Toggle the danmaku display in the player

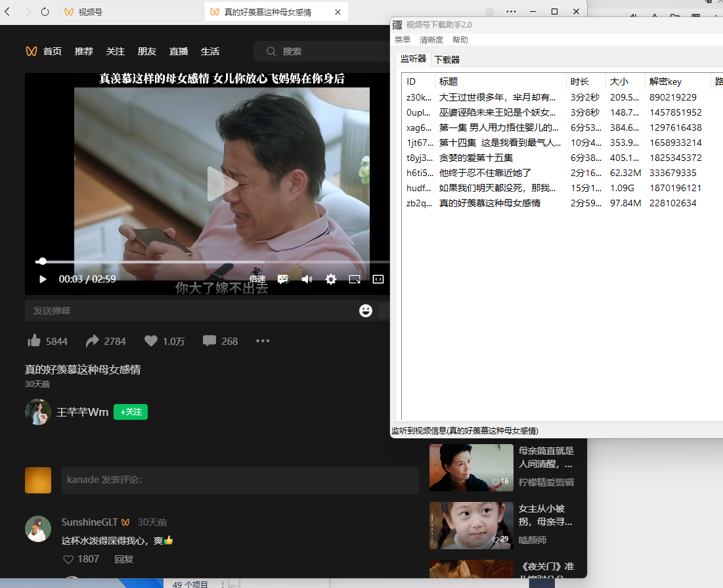click(x=282, y=279)
